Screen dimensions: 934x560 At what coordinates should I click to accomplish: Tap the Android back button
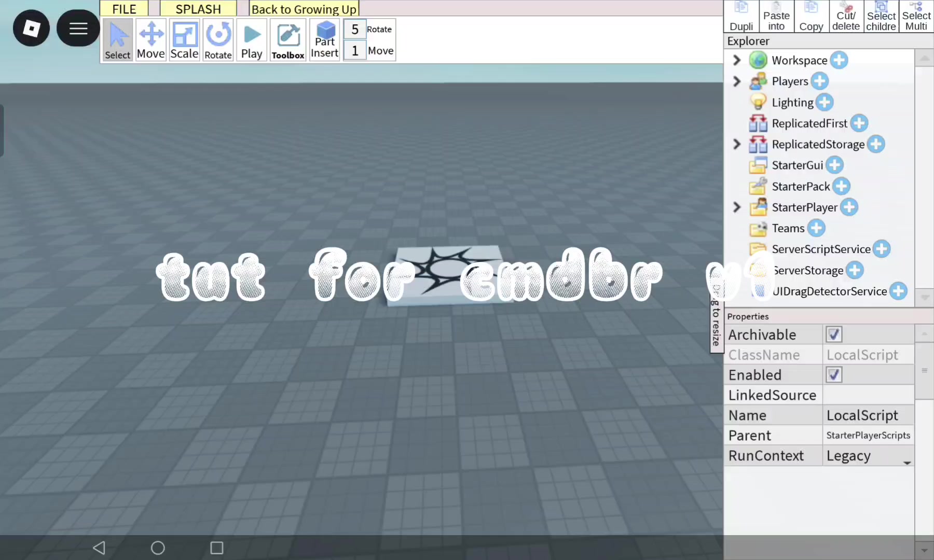click(99, 548)
